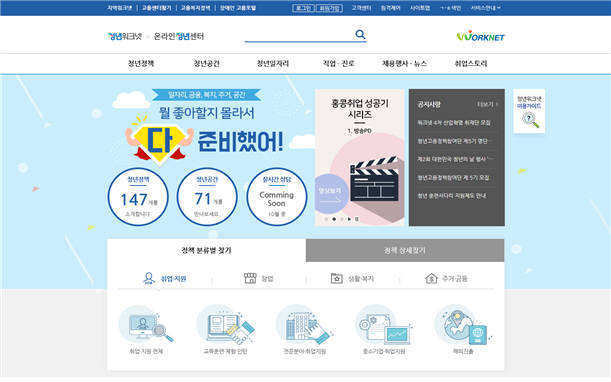This screenshot has height=382, width=611.
Task: Click the 로그인 button in top bar
Action: pos(303,8)
